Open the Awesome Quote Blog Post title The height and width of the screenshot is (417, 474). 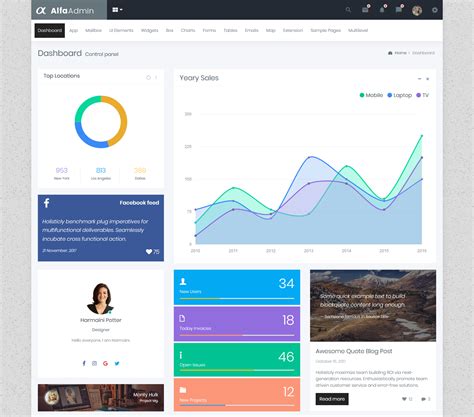354,351
